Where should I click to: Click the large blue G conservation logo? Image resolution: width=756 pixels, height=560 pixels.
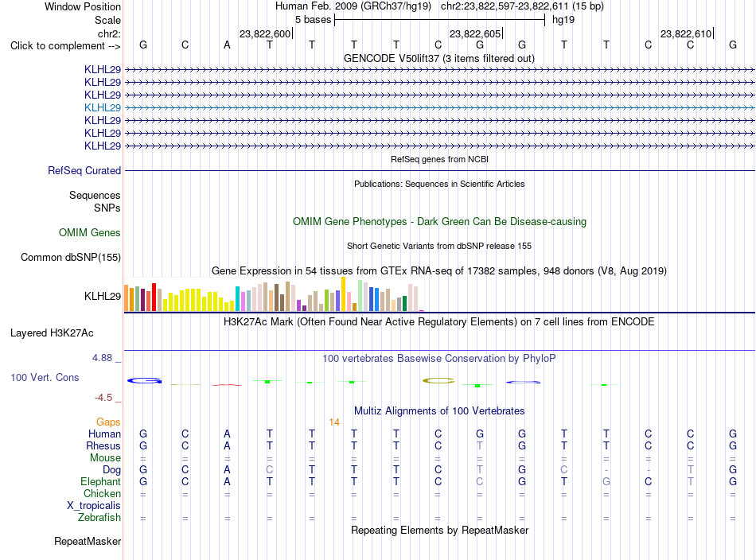point(144,381)
